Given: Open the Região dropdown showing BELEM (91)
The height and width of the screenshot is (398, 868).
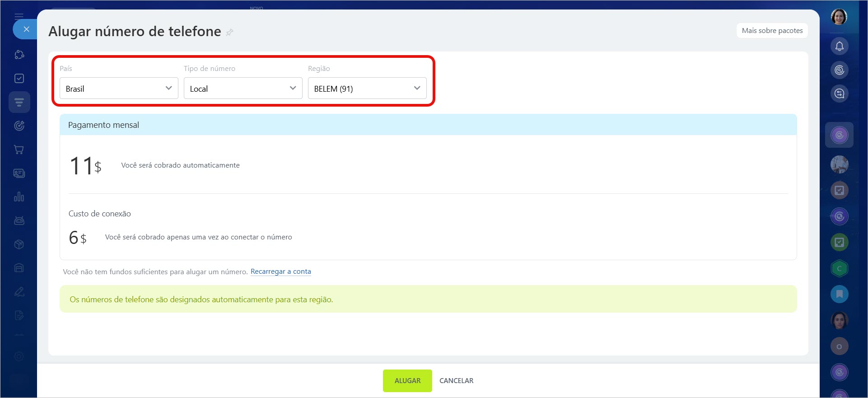Looking at the screenshot, I should click(x=367, y=89).
